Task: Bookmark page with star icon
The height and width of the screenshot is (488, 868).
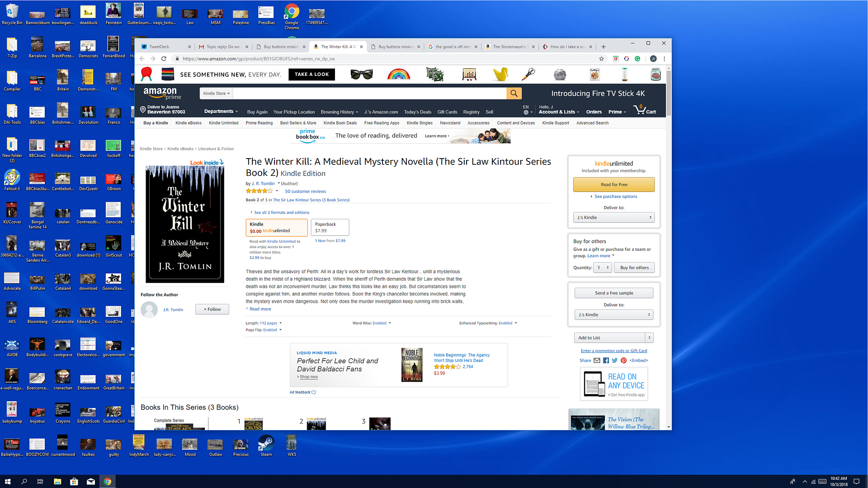Action: [x=601, y=59]
